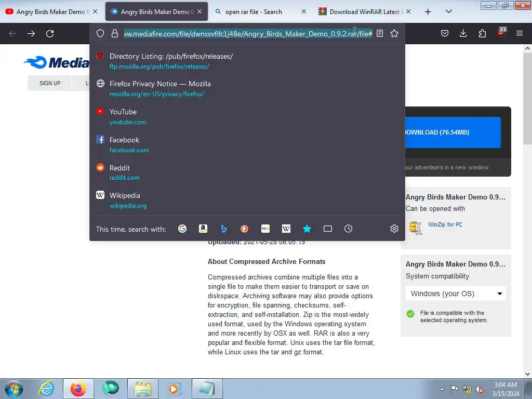This screenshot has height=399, width=532.
Task: Search with DuckDuckGo this time
Action: click(244, 229)
